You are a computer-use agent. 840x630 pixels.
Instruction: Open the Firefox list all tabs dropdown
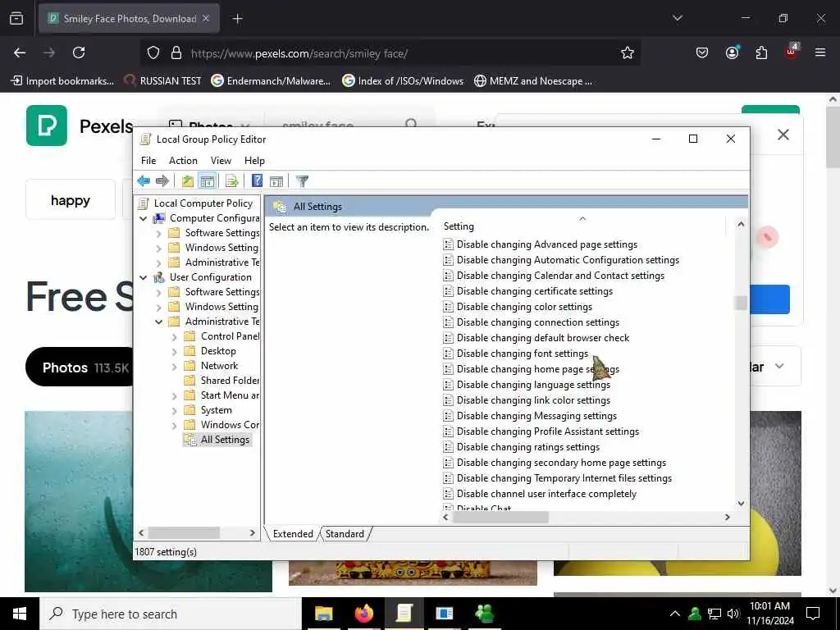pyautogui.click(x=677, y=18)
